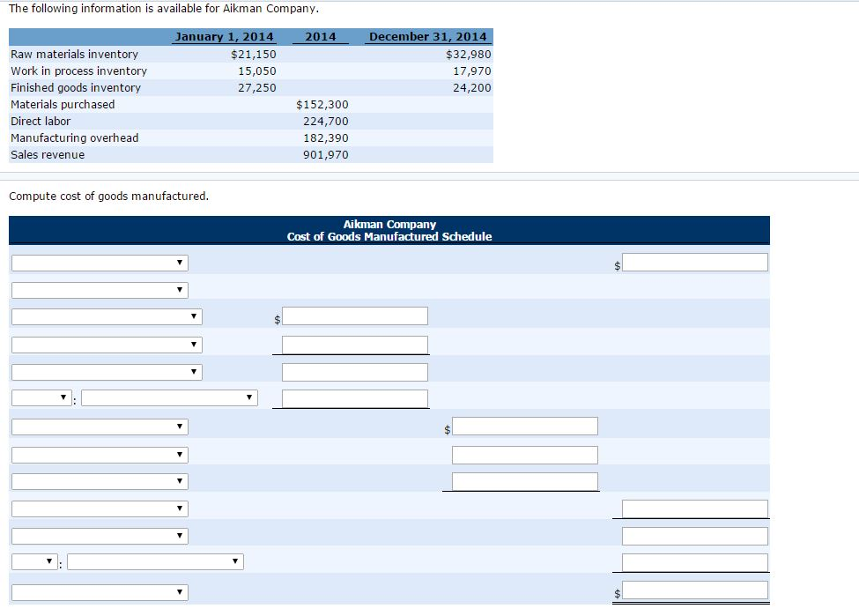
Task: Open the fourth-row dropdown of the schedule
Action: 107,345
